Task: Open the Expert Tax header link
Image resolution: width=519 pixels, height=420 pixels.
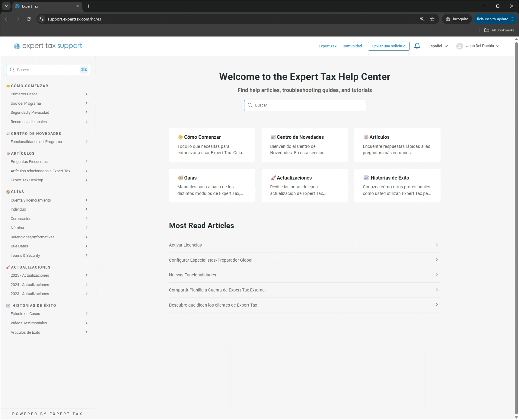Action: click(x=327, y=46)
